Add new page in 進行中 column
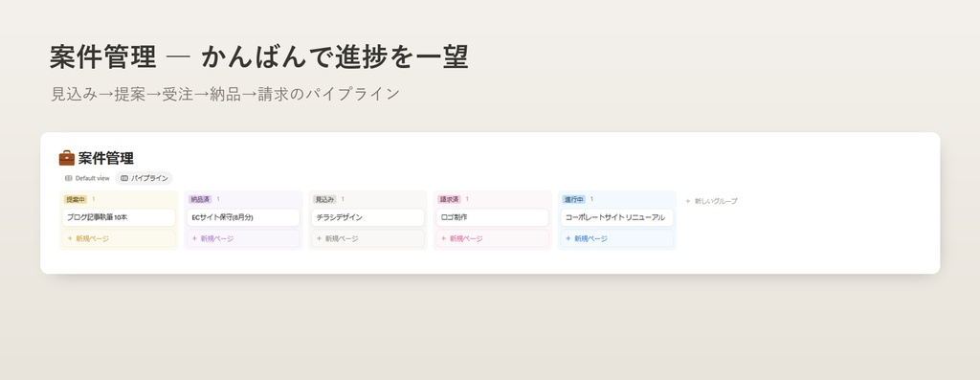The width and height of the screenshot is (980, 380). 617,238
